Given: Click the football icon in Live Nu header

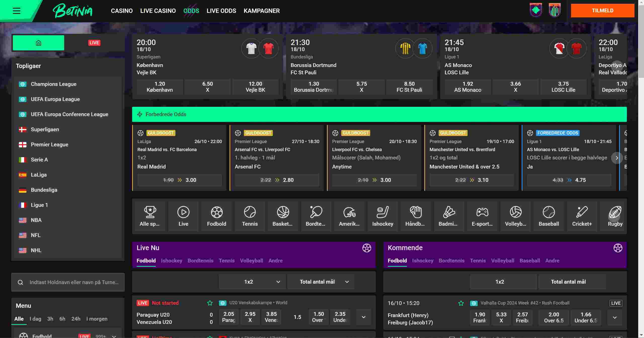Looking at the screenshot, I should (367, 248).
